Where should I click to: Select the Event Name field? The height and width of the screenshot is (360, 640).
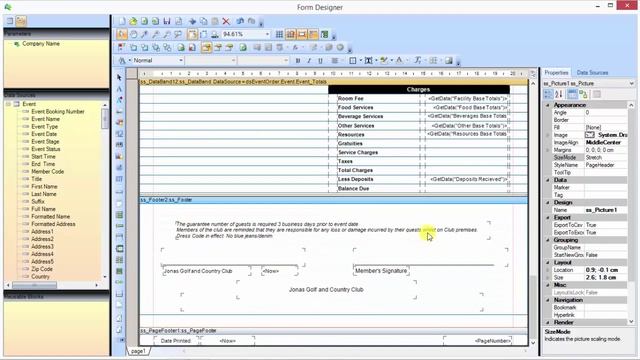[45, 119]
